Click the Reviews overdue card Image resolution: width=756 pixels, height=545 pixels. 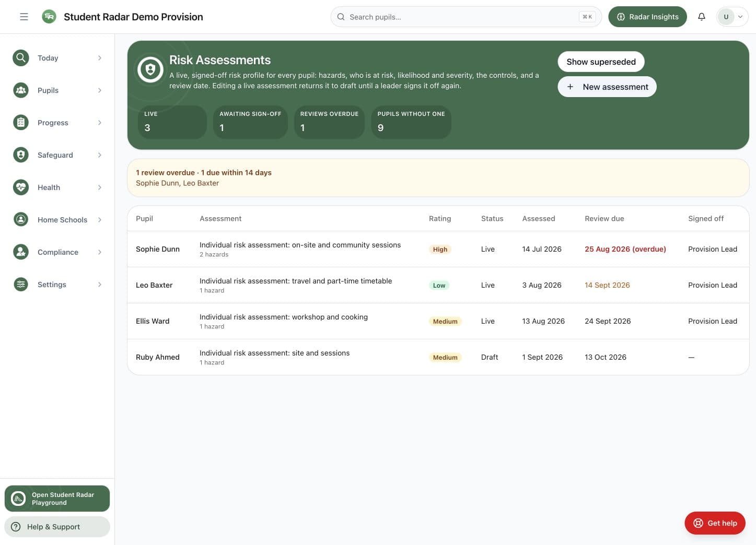tap(329, 122)
